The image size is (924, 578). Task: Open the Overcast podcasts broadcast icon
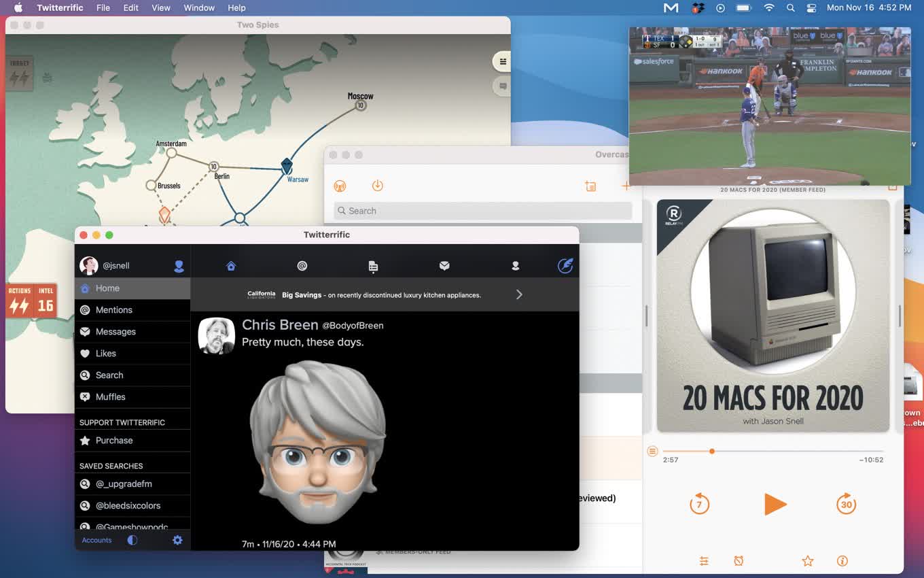click(x=340, y=186)
